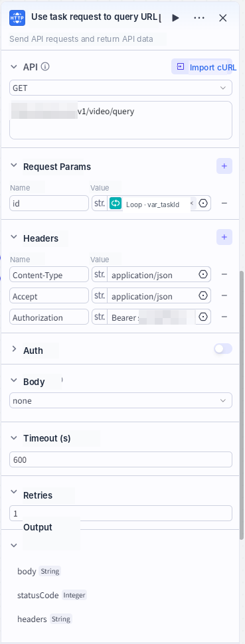Expand the Auth section
The width and height of the screenshot is (245, 644).
[14, 349]
